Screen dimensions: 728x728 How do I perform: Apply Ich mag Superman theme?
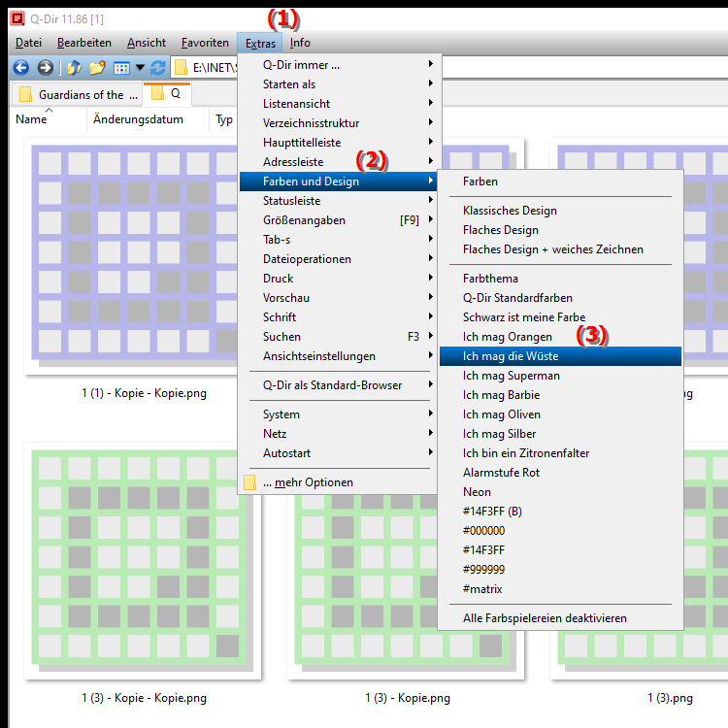pos(560,376)
